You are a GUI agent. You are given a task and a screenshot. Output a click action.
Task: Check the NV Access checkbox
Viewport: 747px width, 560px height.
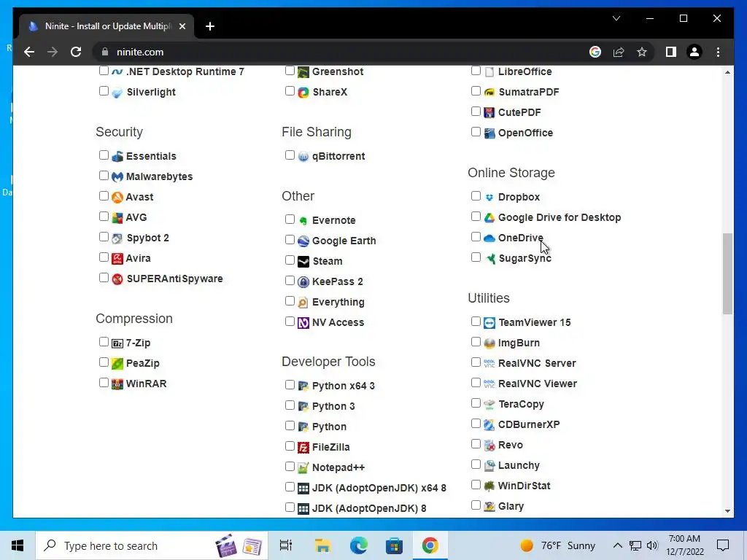pos(290,322)
